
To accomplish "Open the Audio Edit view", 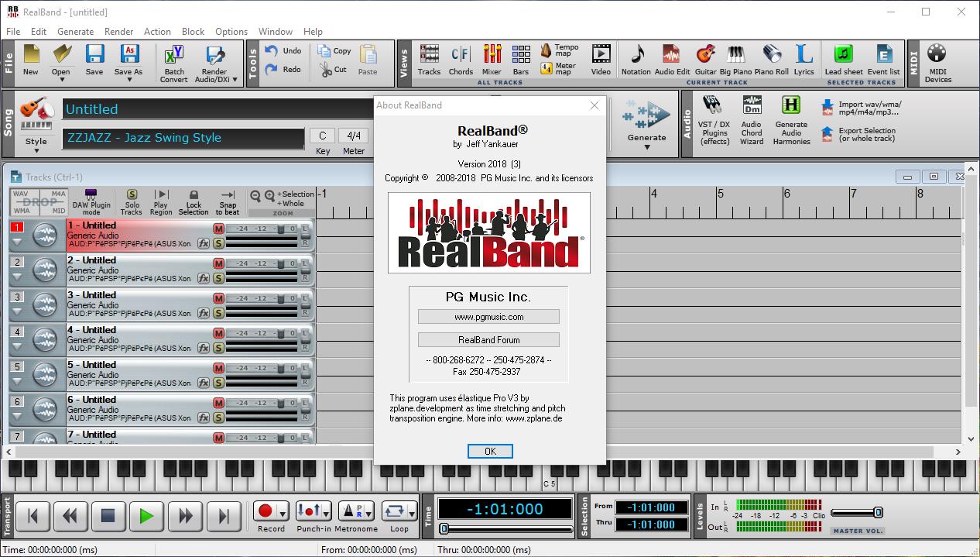I will (672, 55).
